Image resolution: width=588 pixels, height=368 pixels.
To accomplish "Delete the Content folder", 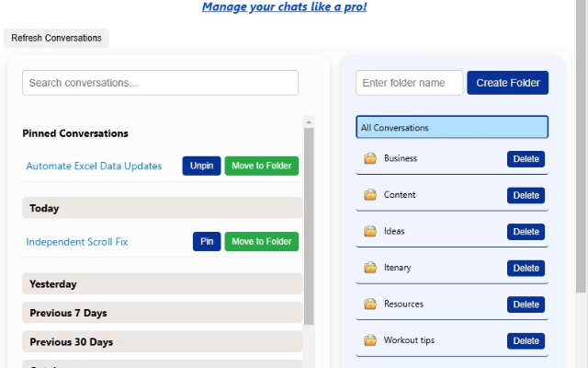I will (x=526, y=195).
